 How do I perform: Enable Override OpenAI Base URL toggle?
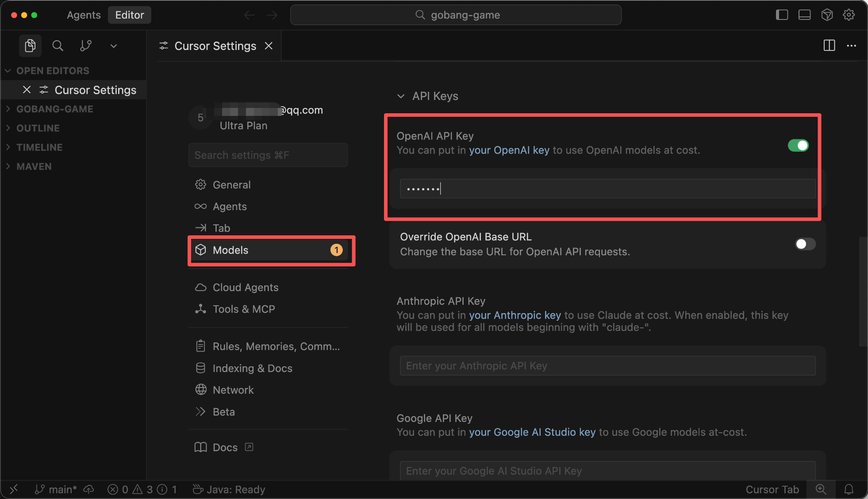pyautogui.click(x=805, y=244)
